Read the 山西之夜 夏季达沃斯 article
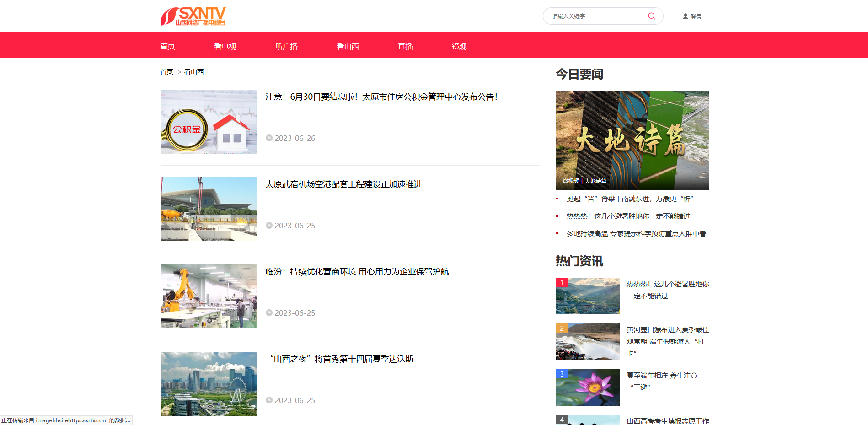The width and height of the screenshot is (868, 425). [x=342, y=359]
